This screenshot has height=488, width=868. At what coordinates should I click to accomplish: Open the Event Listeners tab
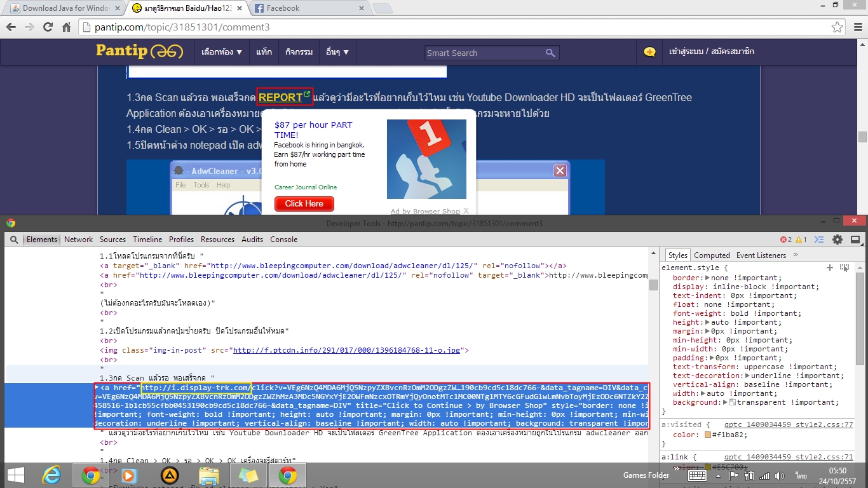[761, 255]
